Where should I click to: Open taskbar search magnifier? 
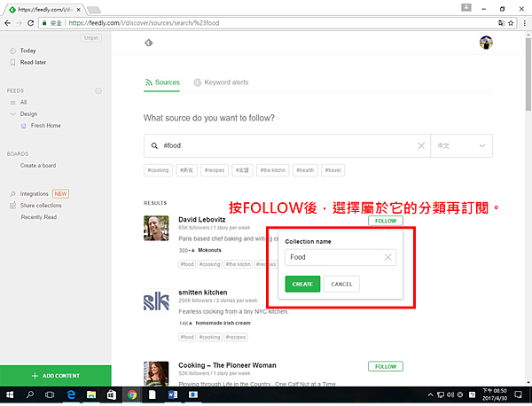[30, 394]
